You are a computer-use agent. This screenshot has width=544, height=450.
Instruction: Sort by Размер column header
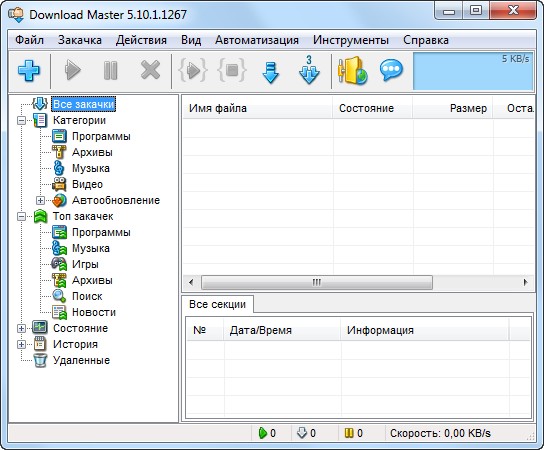(452, 108)
